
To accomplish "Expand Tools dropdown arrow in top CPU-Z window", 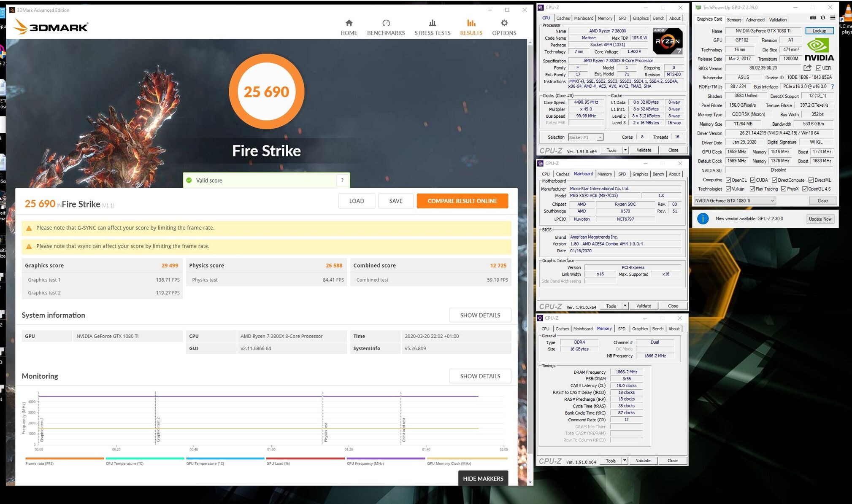I will coord(625,150).
